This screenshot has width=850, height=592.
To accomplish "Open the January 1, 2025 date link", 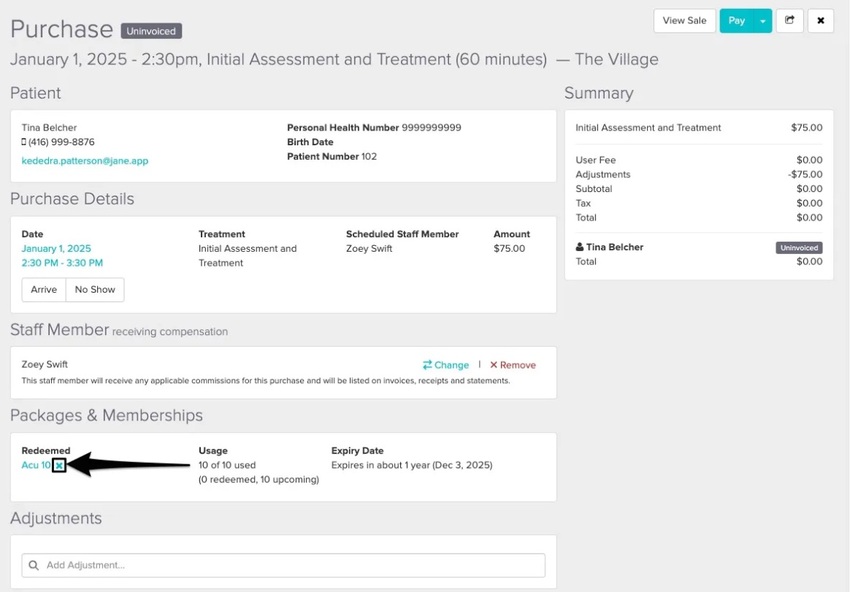I will pos(56,248).
